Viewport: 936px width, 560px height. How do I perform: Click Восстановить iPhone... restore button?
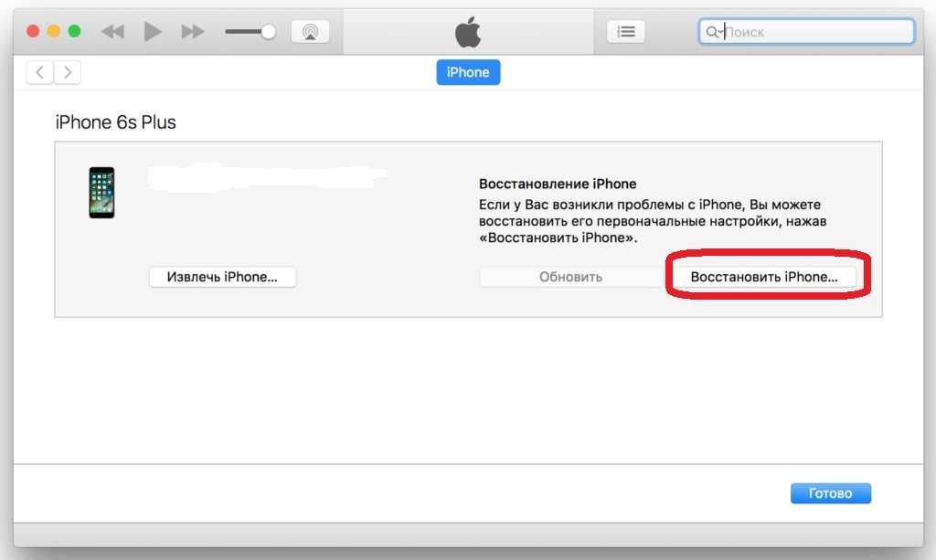(x=764, y=277)
